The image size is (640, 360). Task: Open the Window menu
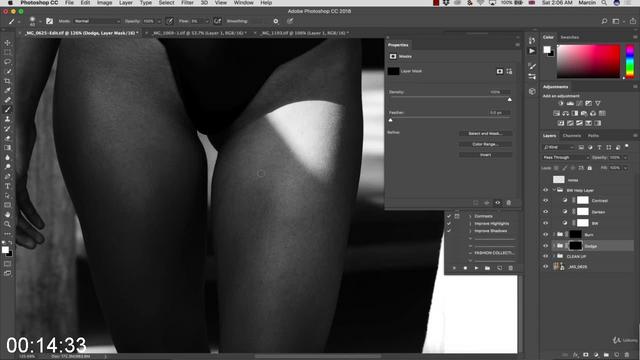244,3
